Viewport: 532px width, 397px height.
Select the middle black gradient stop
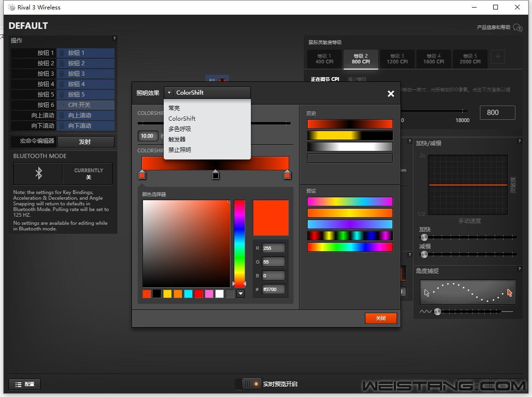215,175
